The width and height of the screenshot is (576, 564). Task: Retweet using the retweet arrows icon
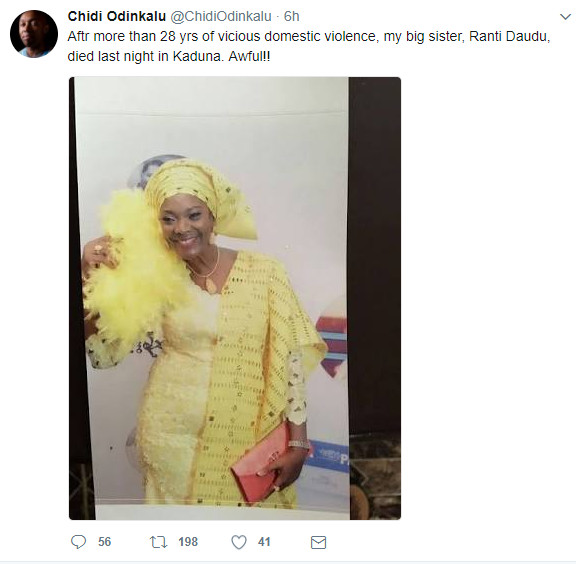158,542
